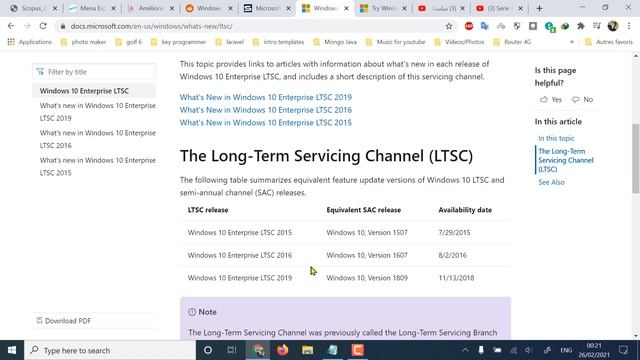Open the Mongo Java bookmark folder
The height and width of the screenshot is (360, 640).
[335, 42]
